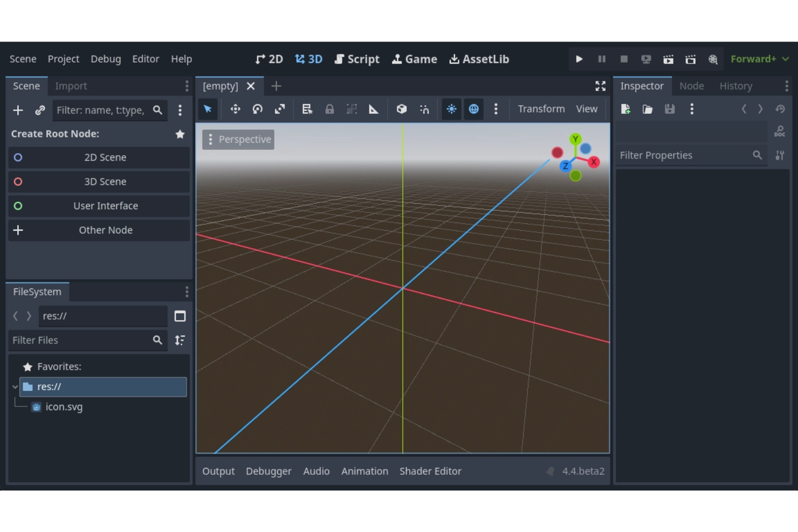The height and width of the screenshot is (532, 798).
Task: Create a new resource in the Inspector
Action: click(625, 109)
